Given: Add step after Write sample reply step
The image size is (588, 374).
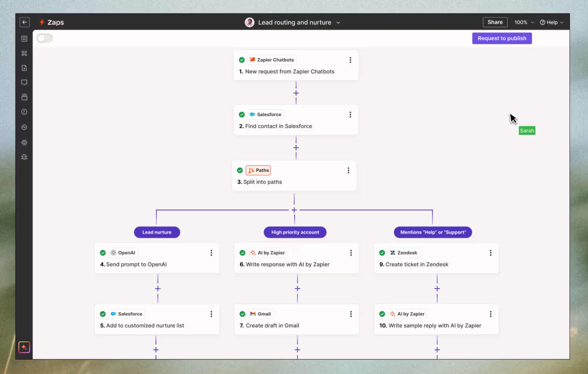Looking at the screenshot, I should point(437,350).
